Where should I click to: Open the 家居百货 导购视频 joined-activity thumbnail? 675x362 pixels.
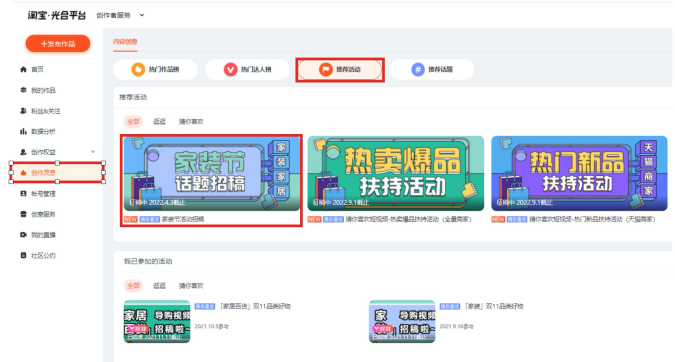pos(157,322)
